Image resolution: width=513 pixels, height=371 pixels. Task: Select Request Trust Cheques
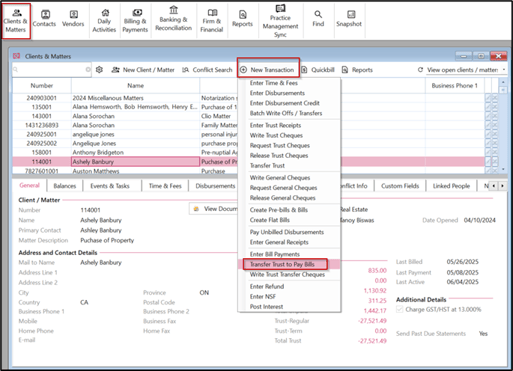click(x=280, y=145)
